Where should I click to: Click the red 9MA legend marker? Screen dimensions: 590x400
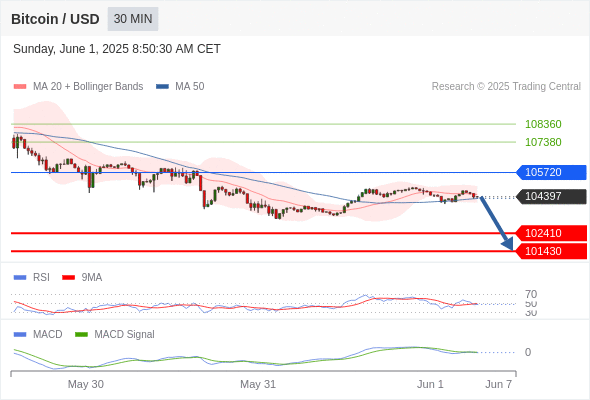[x=68, y=278]
